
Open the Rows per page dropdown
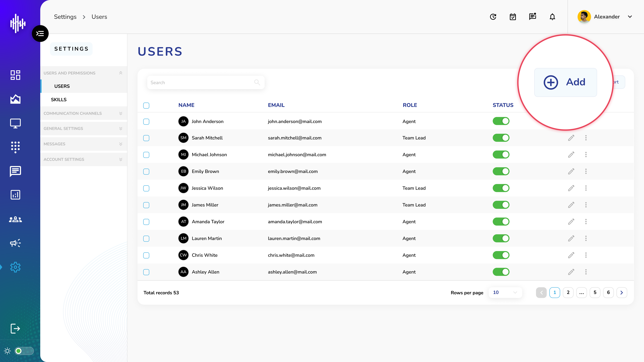505,293
